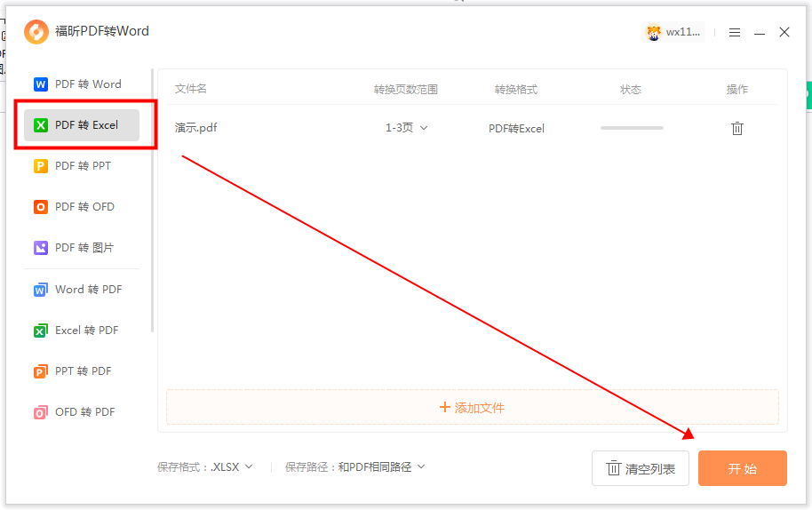This screenshot has height=510, width=812.
Task: Click the PDF 转 Excel green X icon
Action: click(x=40, y=125)
